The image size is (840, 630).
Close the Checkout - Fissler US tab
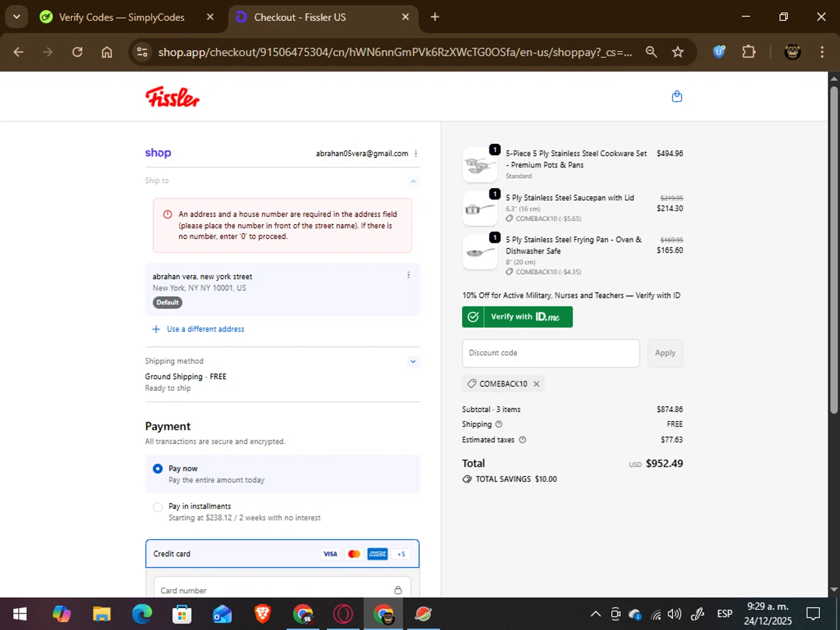click(x=405, y=17)
